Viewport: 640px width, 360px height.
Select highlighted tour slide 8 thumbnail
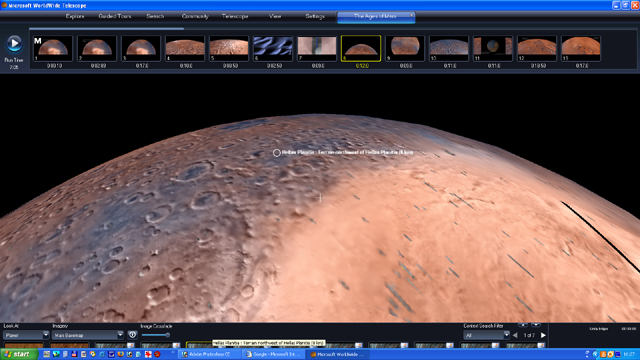click(361, 49)
